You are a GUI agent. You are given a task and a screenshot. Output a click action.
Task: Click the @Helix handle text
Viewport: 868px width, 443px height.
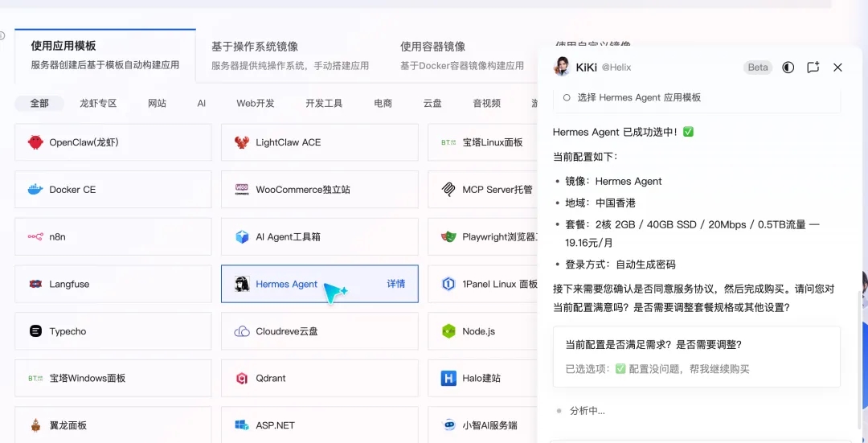[616, 68]
